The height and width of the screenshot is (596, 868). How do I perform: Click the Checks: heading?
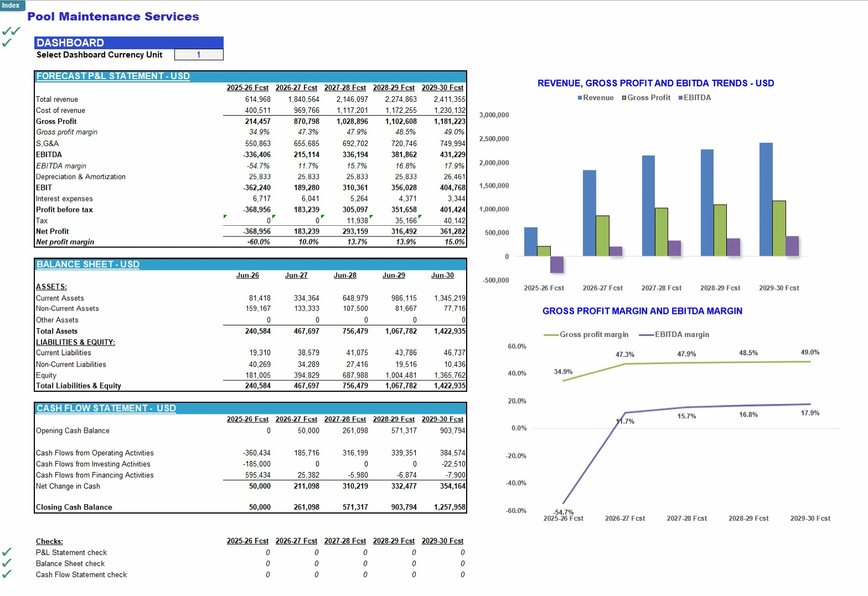tap(49, 541)
